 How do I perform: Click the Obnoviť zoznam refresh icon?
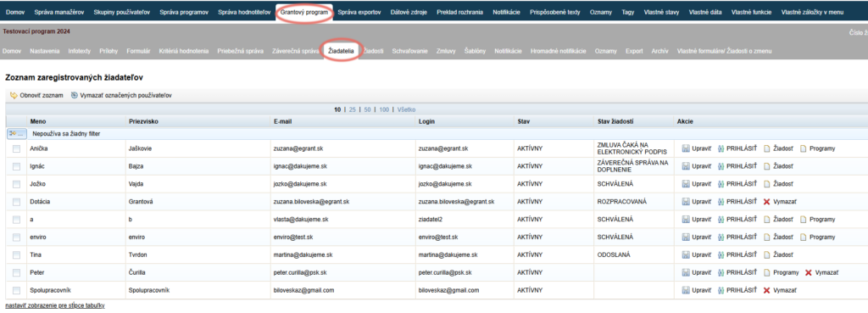14,95
